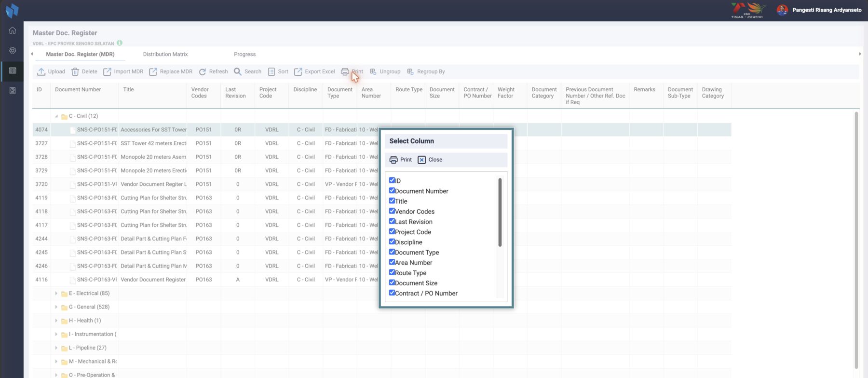Switch to Master Doc. Register (MDR) tab
Screen dimensions: 868x378
[x=80, y=55]
